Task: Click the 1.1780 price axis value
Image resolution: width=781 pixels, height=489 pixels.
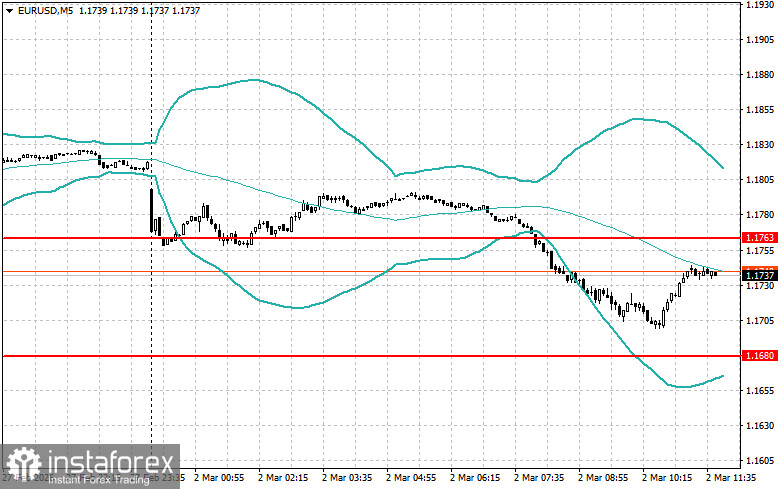Action: point(760,215)
